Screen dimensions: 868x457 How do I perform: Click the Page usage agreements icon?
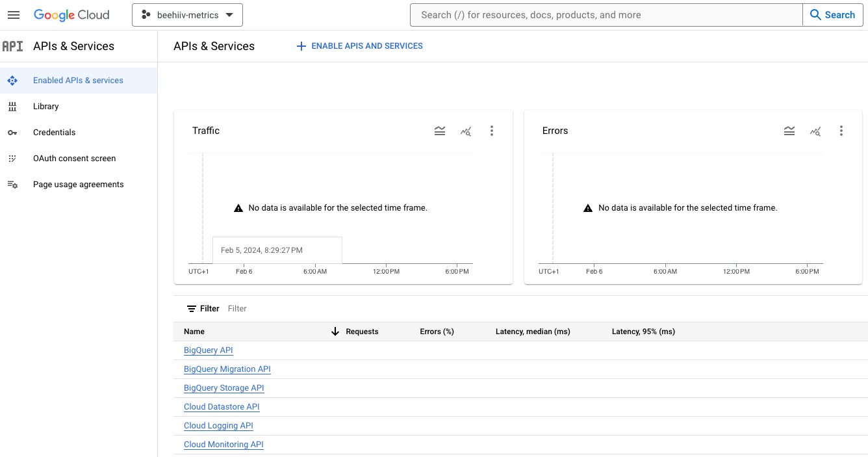tap(12, 185)
